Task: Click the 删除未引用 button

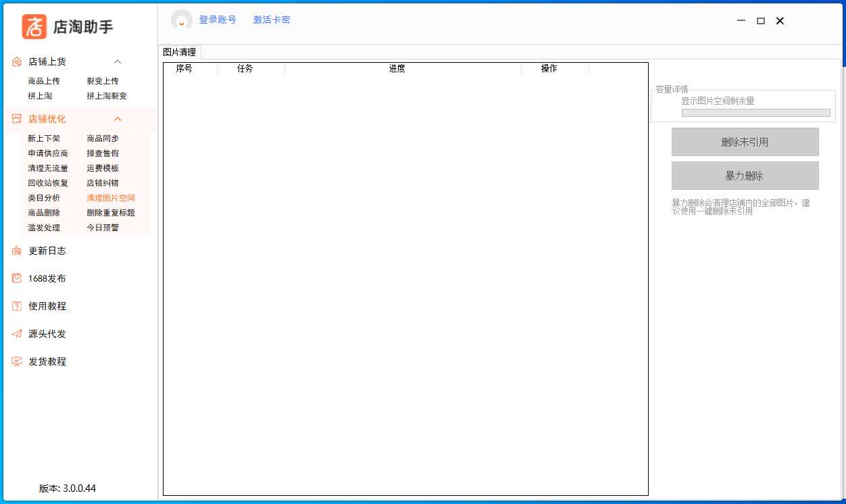Action: coord(745,142)
